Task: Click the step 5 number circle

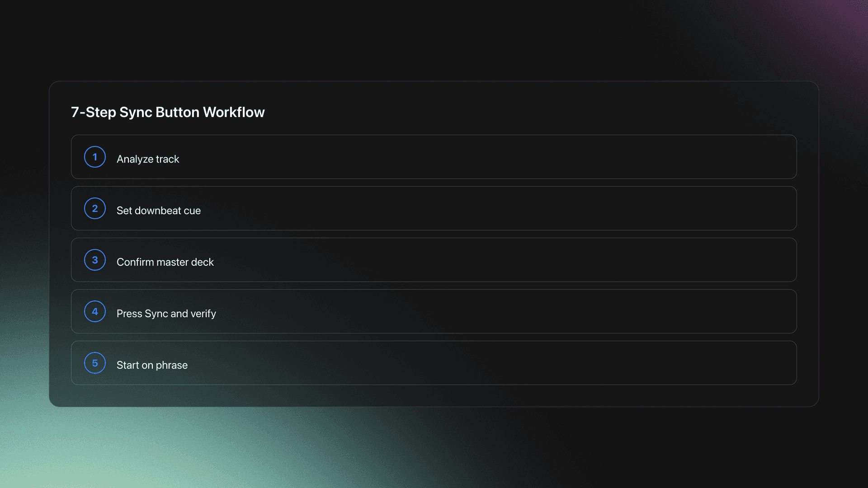Action: point(95,363)
